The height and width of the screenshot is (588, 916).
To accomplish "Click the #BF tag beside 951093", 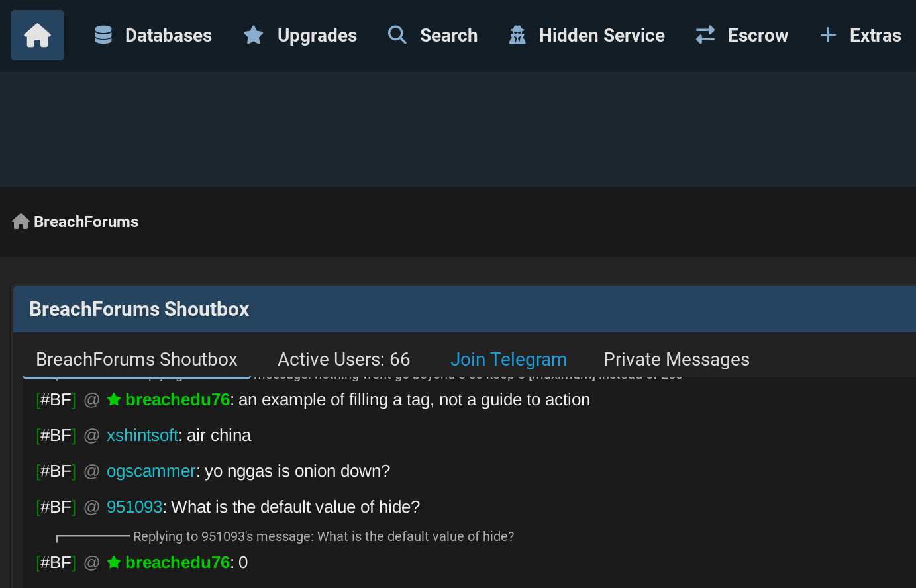I will tap(56, 507).
